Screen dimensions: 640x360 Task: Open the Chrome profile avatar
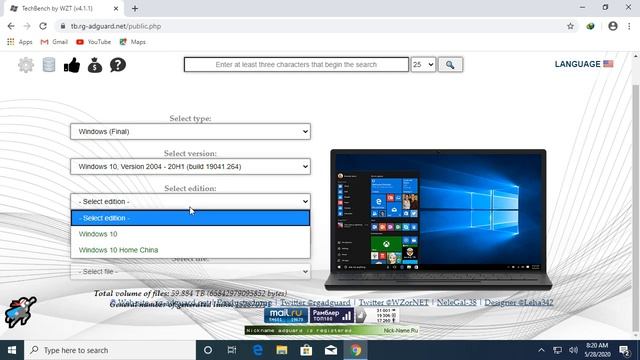(613, 26)
